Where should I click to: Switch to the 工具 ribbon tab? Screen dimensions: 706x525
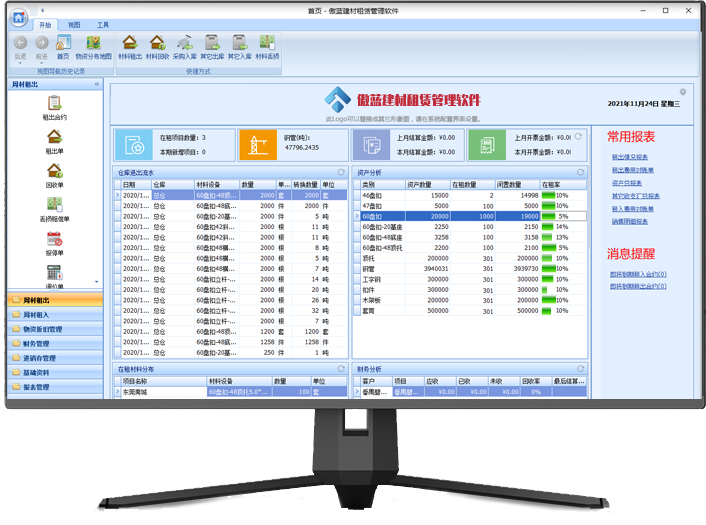click(x=103, y=23)
